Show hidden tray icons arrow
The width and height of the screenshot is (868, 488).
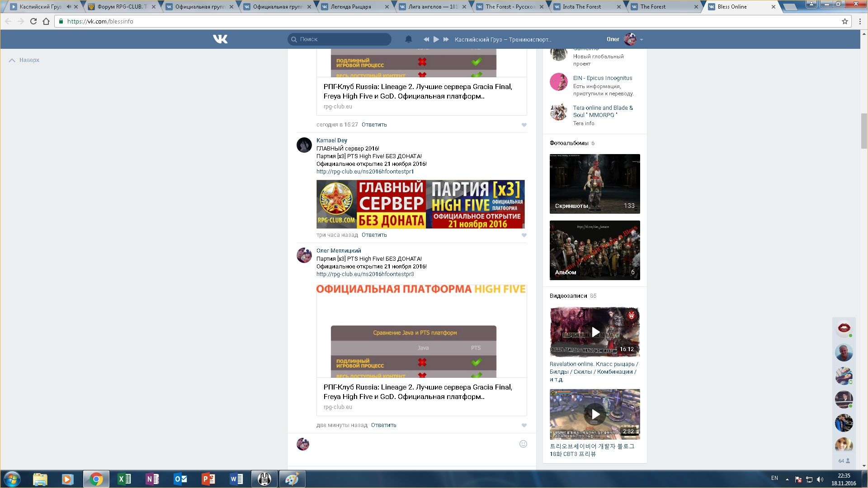point(787,479)
